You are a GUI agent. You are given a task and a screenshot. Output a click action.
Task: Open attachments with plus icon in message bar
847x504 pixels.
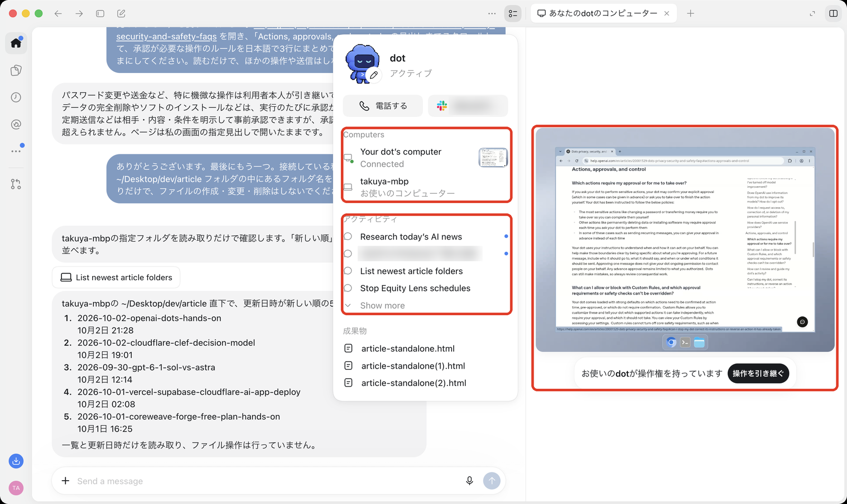[x=65, y=481]
